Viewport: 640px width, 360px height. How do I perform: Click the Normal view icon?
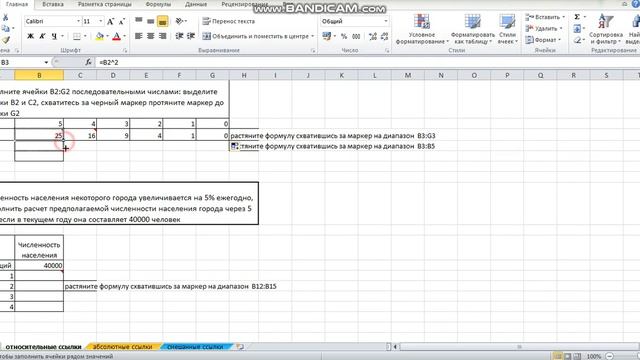point(557,356)
